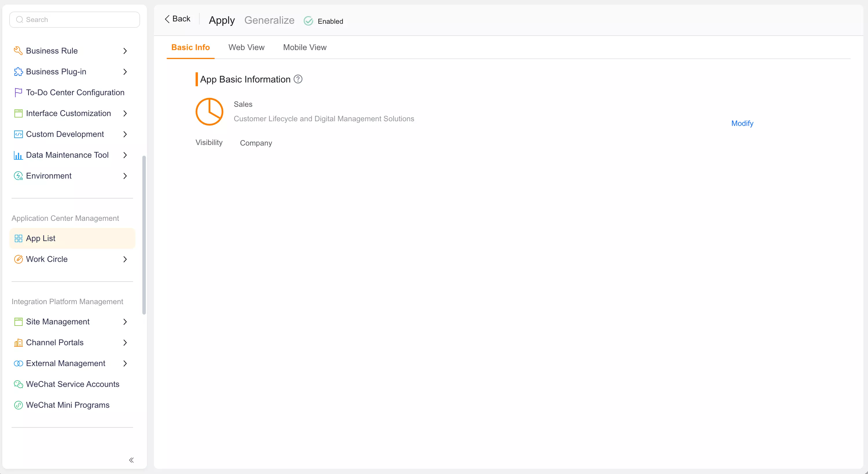Expand the Interface Customization chevron
The height and width of the screenshot is (474, 868).
coord(125,113)
